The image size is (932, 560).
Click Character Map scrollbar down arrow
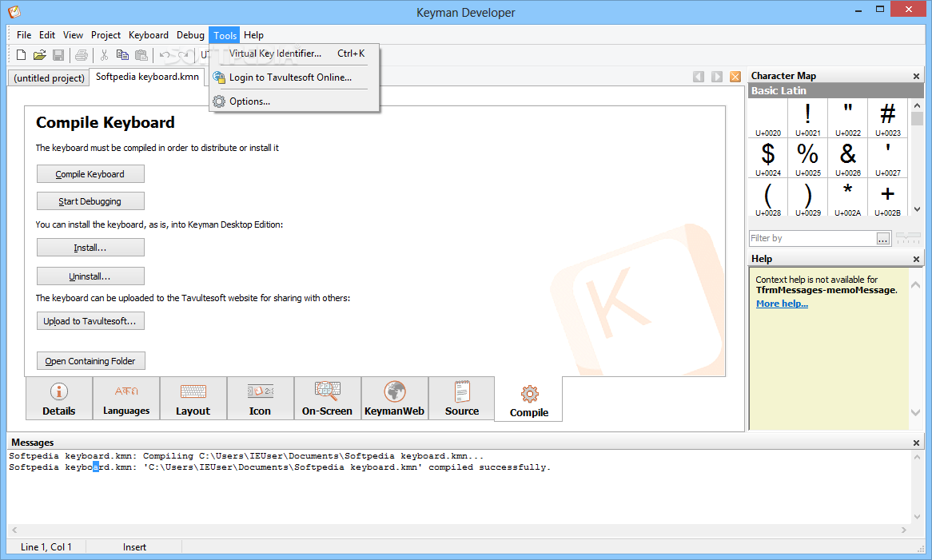point(917,209)
